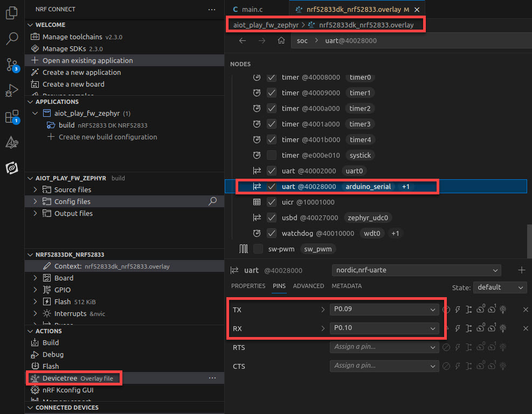Switch to ADVANCED tab
The width and height of the screenshot is (532, 414).
point(308,286)
